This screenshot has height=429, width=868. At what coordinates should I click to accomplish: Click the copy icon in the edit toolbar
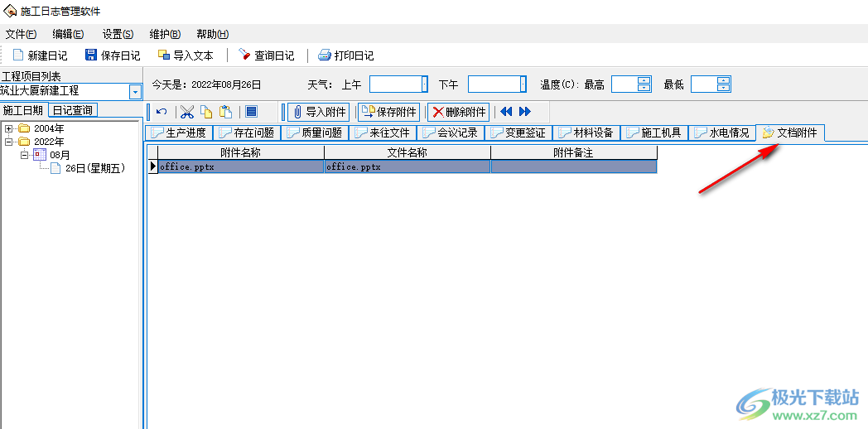(206, 112)
